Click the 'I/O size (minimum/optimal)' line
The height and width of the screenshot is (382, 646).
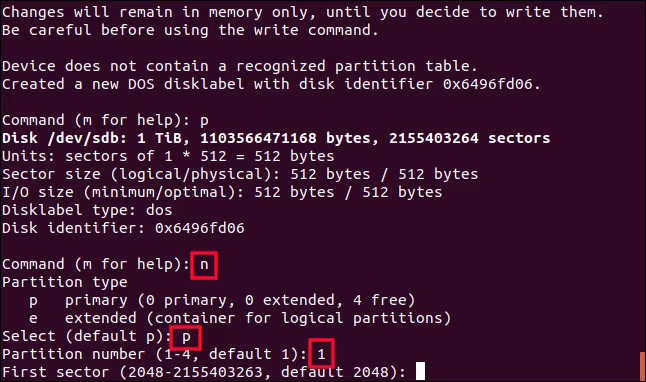tap(222, 192)
